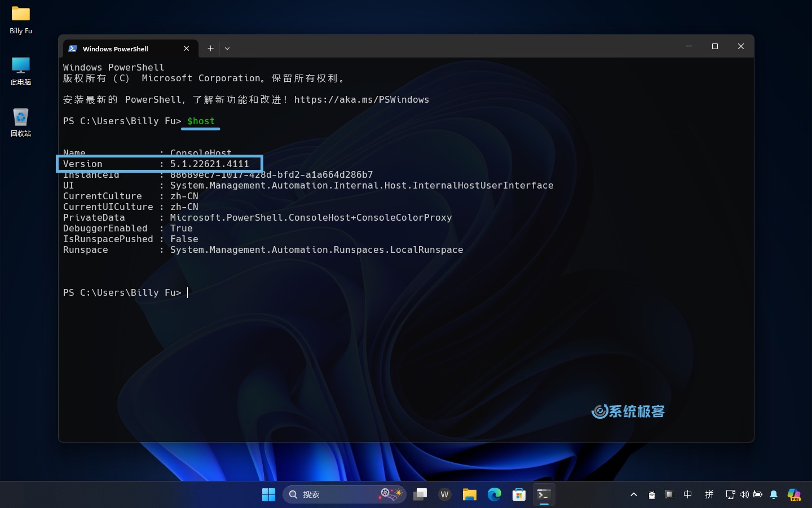
Task: Select the 回收站 recycle bin icon
Action: (x=21, y=122)
